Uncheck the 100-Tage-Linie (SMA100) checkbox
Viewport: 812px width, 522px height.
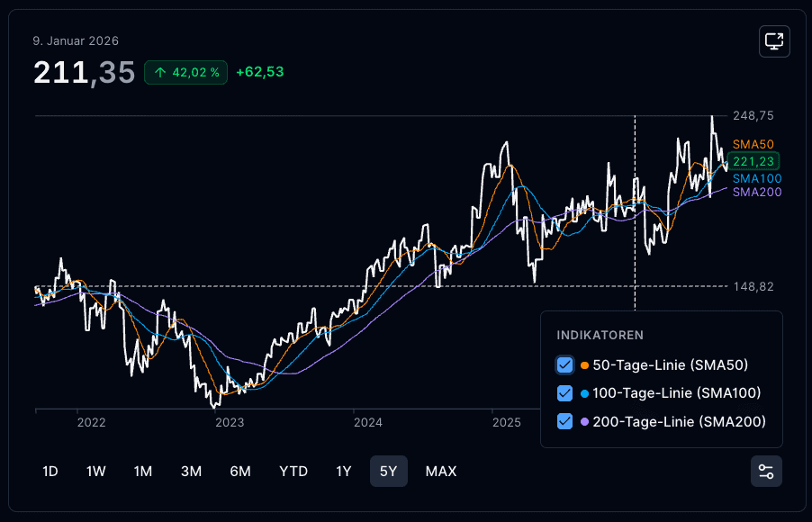[564, 393]
